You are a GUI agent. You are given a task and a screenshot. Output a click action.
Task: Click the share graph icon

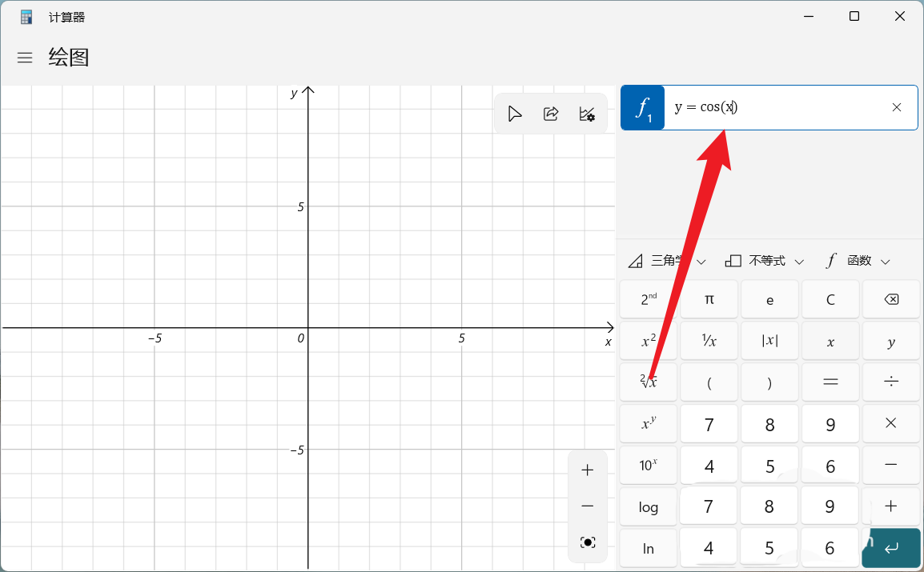[551, 114]
